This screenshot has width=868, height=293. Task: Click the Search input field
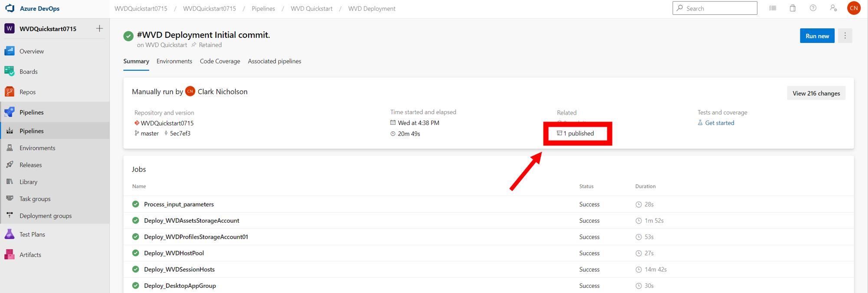pos(715,8)
